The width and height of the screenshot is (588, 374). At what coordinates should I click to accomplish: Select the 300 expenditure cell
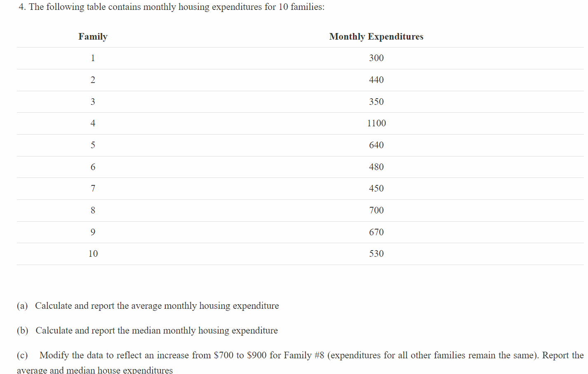376,58
